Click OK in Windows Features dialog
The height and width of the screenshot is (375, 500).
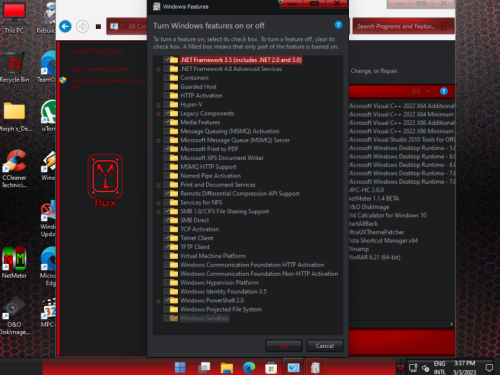284,346
